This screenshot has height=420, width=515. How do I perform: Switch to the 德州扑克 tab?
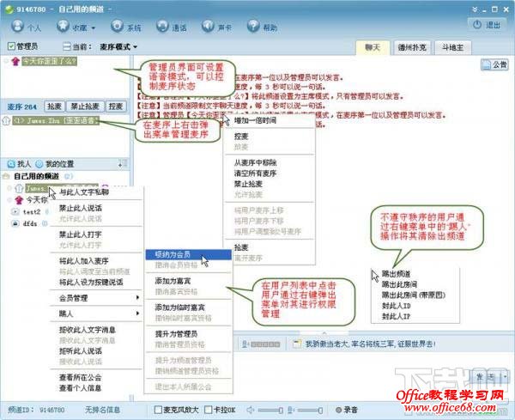(412, 47)
